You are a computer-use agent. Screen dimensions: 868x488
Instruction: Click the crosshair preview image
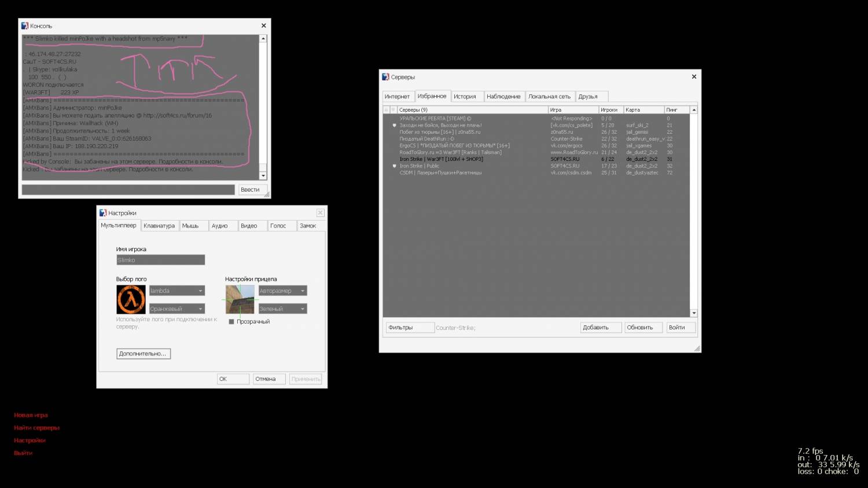coord(240,299)
